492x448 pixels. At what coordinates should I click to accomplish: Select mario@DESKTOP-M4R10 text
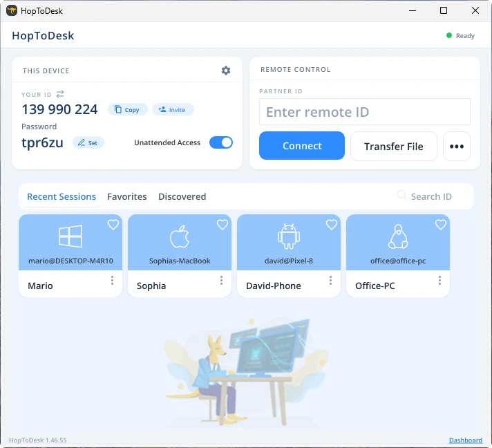tap(70, 261)
